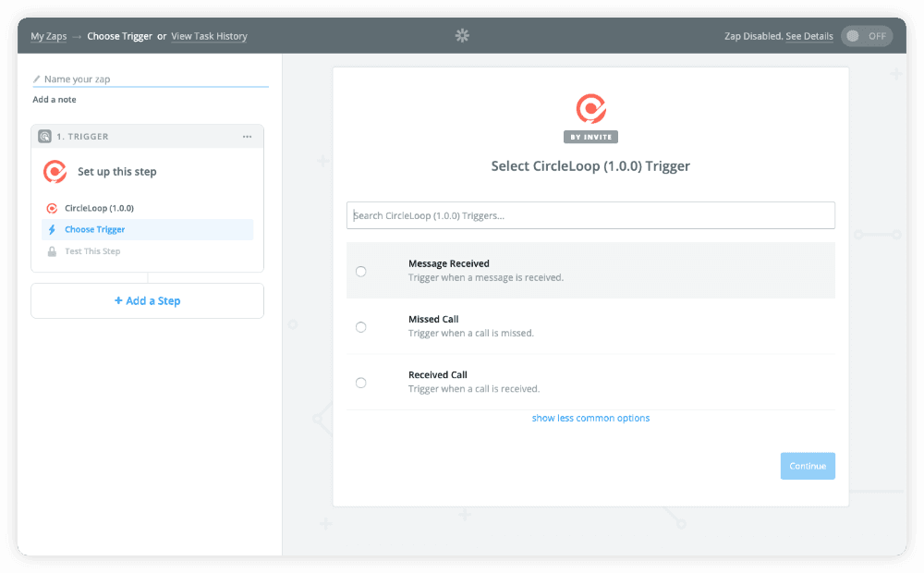Image resolution: width=924 pixels, height=573 pixels.
Task: Click Add a note link
Action: pos(55,100)
